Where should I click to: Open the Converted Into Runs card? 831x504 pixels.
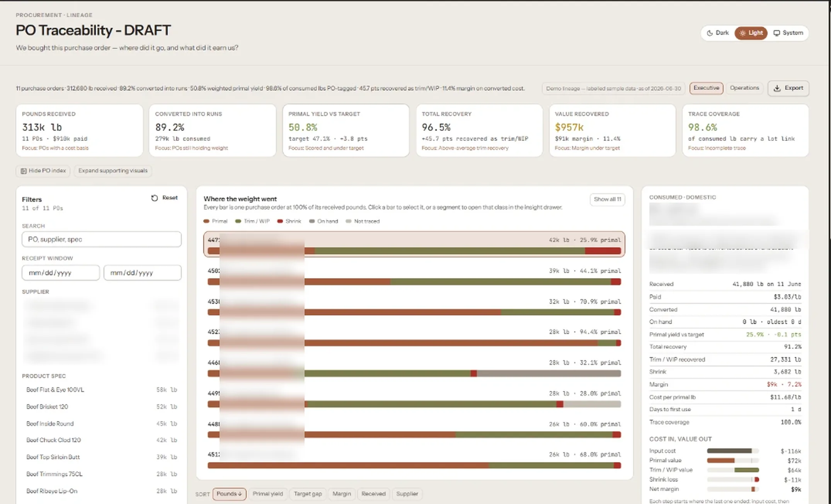tap(213, 130)
